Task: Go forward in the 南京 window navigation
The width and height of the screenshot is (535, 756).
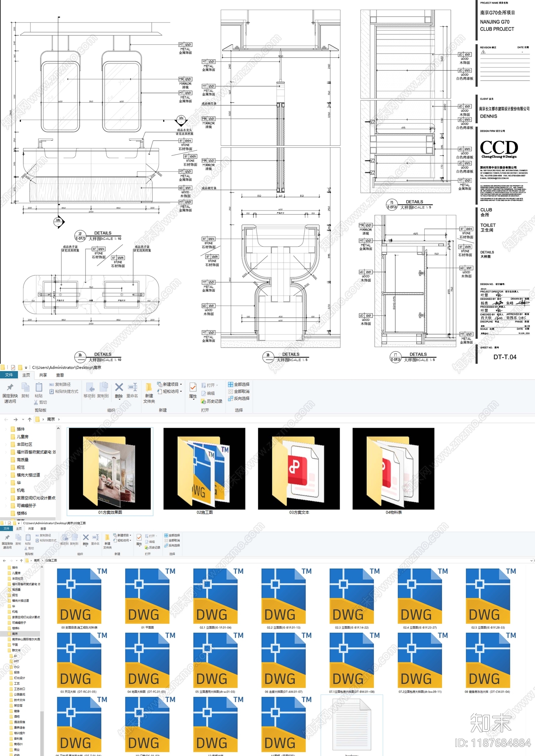Action: [x=15, y=419]
